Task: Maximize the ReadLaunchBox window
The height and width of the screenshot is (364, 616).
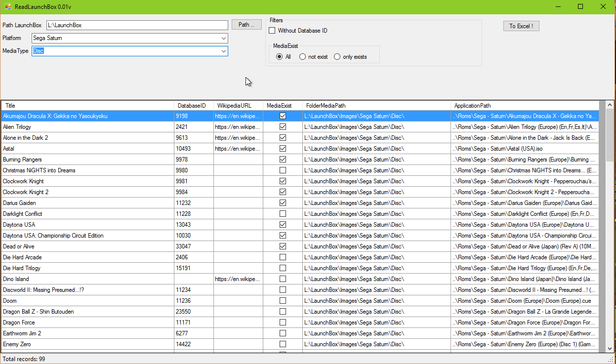Action: (580, 6)
